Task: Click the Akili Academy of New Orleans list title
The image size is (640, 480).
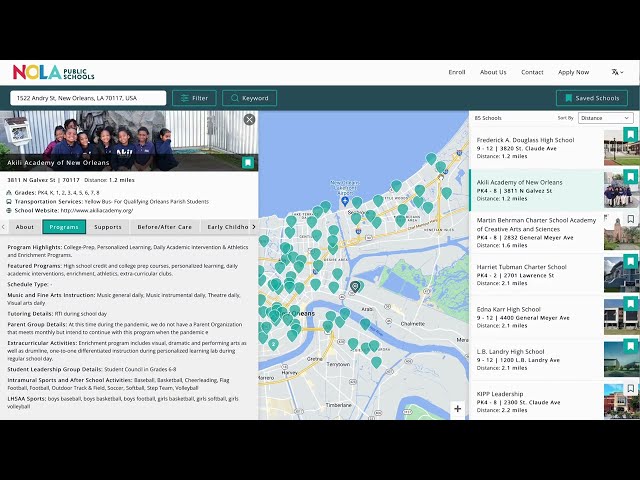Action: 519,182
